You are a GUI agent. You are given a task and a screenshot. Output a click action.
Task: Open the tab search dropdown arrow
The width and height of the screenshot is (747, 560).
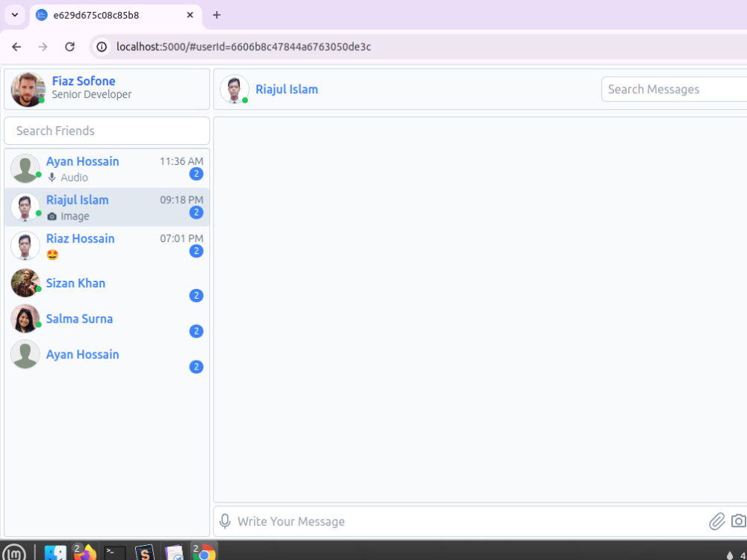(15, 15)
